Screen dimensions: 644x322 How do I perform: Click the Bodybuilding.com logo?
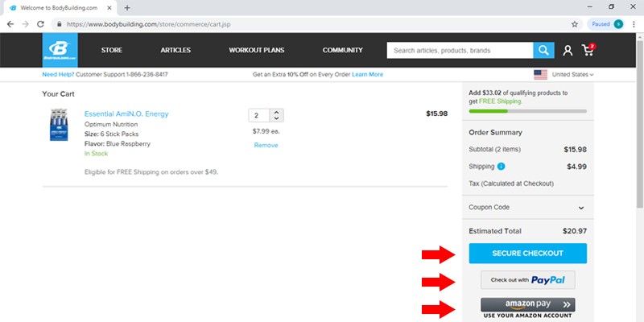click(60, 50)
